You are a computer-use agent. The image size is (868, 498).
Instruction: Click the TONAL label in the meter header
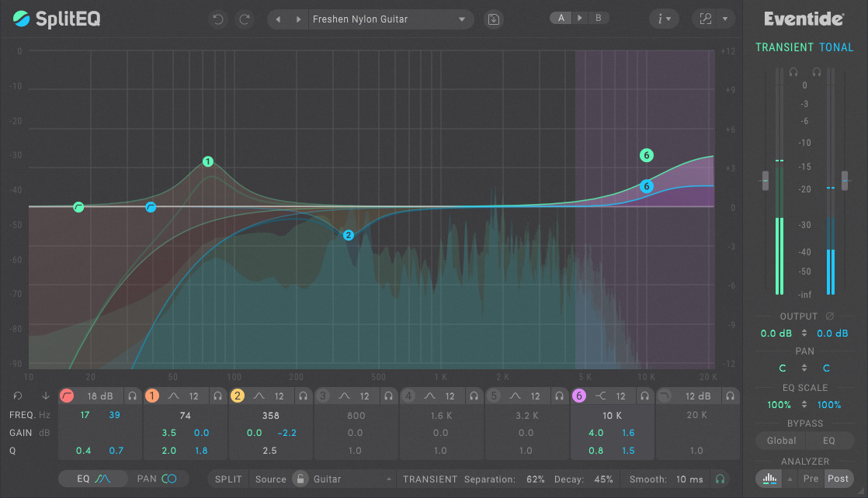[x=836, y=47]
